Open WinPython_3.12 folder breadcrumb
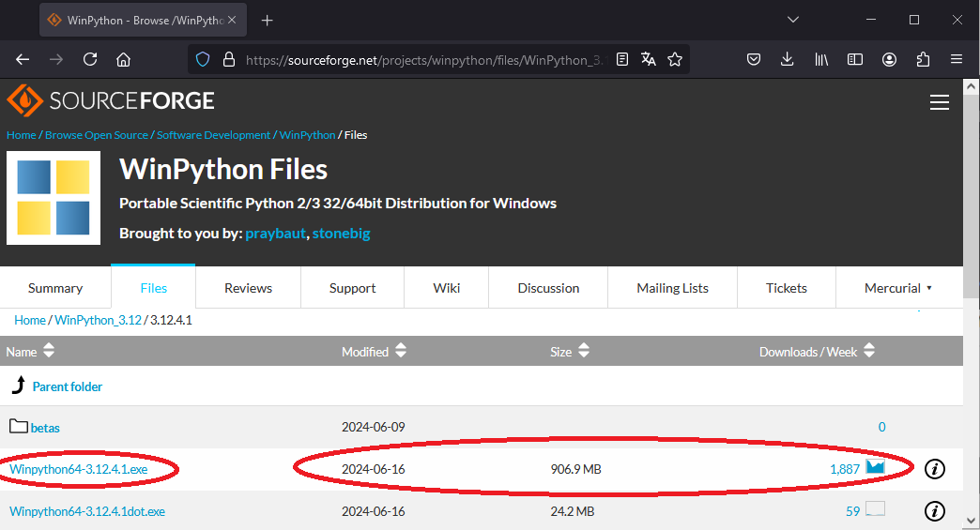This screenshot has width=980, height=530. click(x=99, y=320)
